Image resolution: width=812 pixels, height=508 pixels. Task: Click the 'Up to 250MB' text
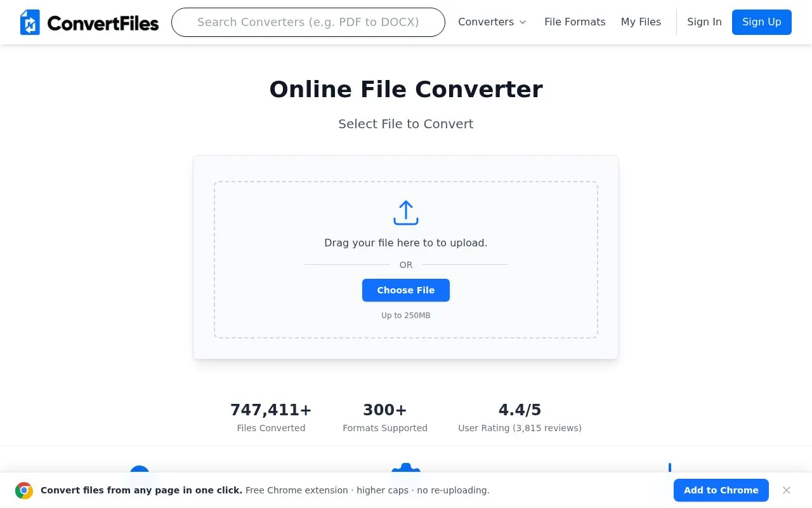point(406,316)
